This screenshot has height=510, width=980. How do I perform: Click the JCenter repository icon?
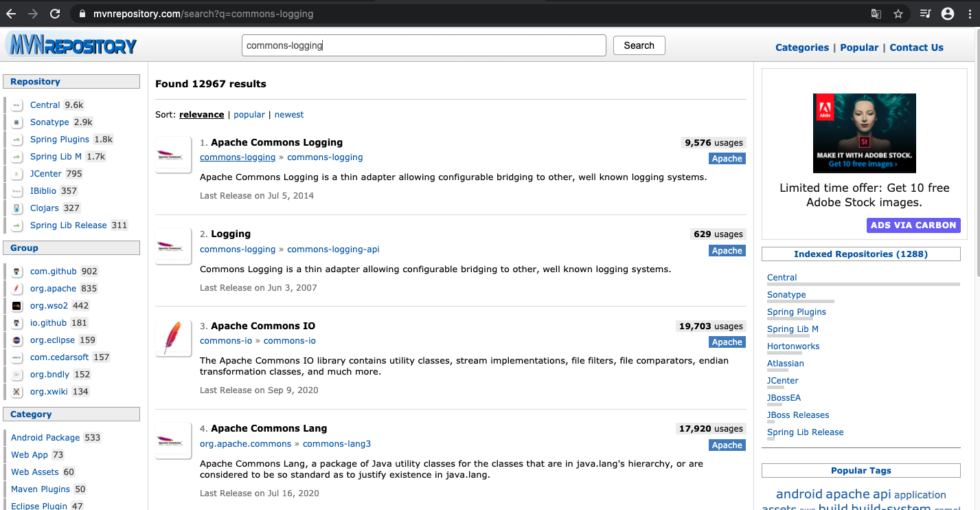click(x=17, y=174)
